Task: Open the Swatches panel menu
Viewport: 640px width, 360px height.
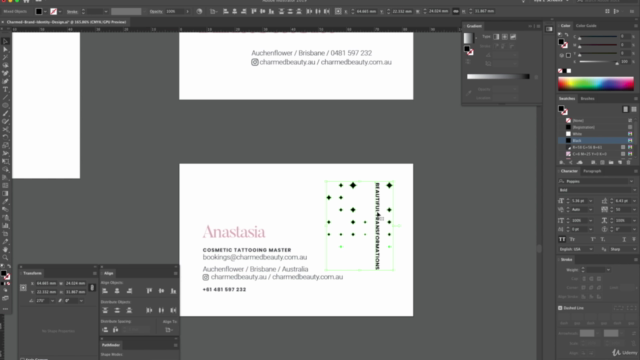Action: [x=636, y=99]
